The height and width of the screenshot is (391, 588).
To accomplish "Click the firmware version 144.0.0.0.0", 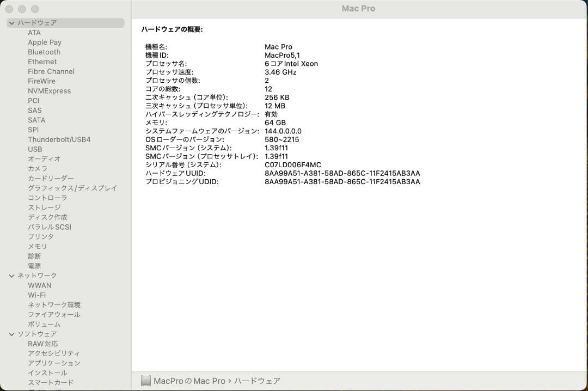I will [283, 131].
